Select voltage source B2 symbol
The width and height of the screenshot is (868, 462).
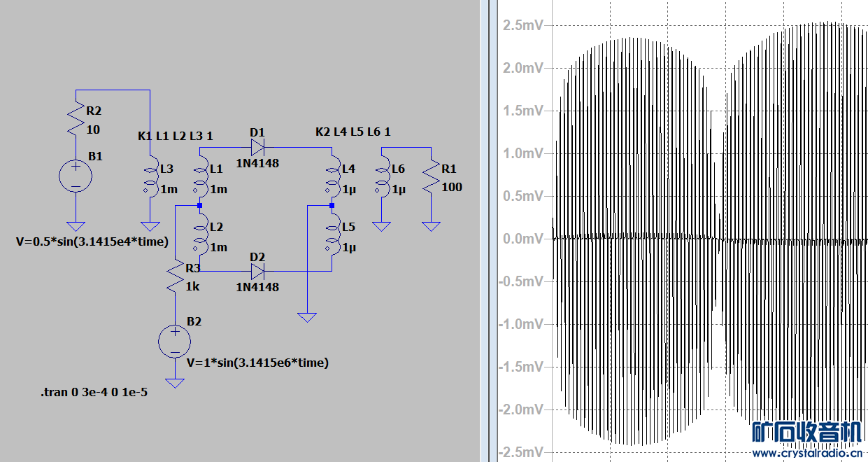tap(174, 342)
